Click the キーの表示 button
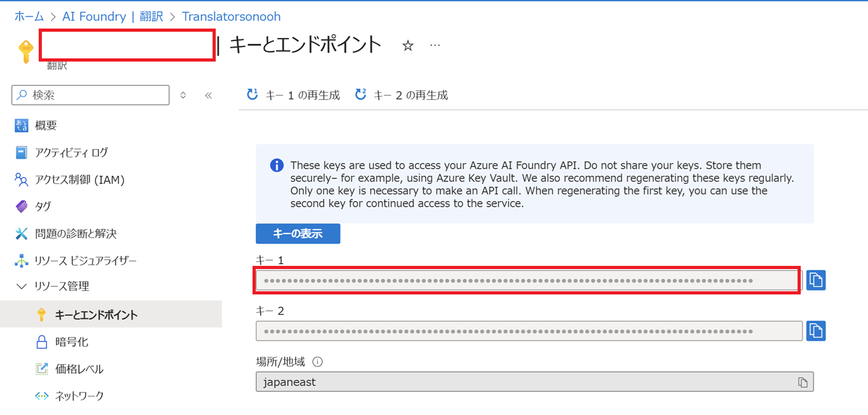This screenshot has width=868, height=415. pos(298,234)
